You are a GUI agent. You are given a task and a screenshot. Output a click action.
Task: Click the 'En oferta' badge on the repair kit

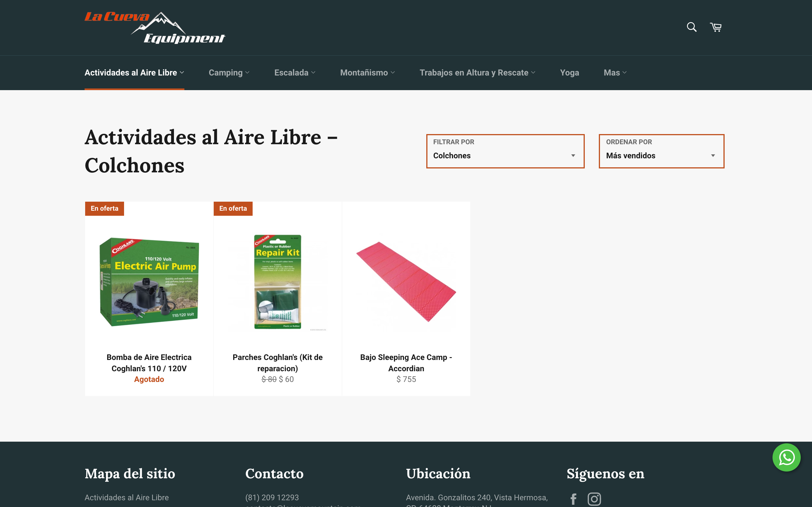click(x=233, y=208)
